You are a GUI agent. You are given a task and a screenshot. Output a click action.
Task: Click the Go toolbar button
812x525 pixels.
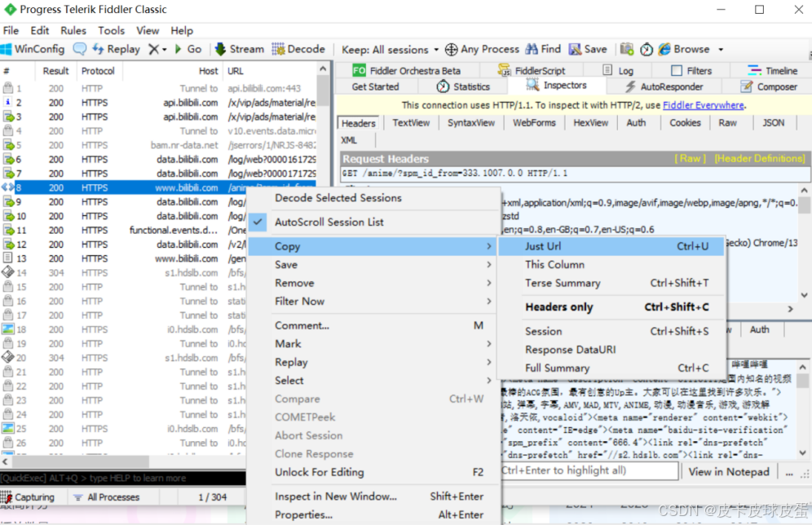pos(188,49)
